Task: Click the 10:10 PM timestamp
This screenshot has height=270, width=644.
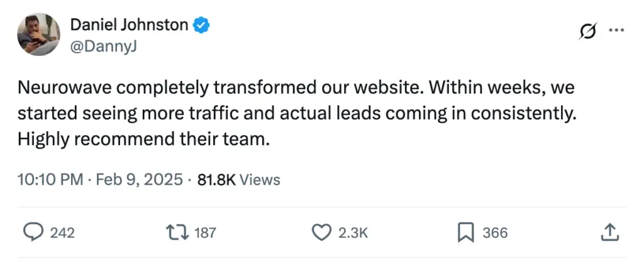Action: 50,180
